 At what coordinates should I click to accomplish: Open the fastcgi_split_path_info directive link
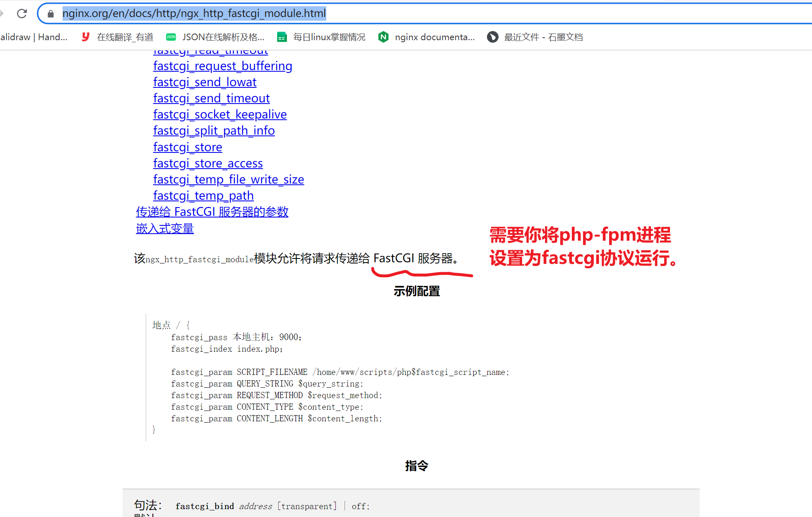[214, 130]
